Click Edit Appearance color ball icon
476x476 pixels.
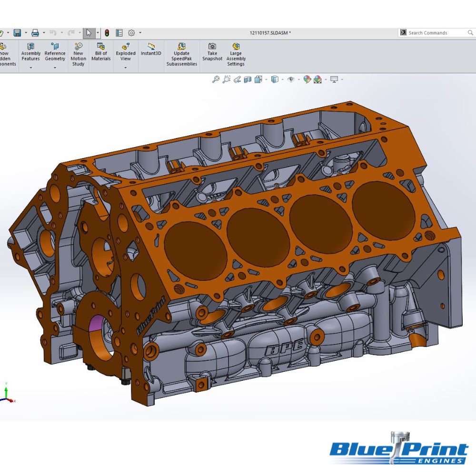coord(307,79)
